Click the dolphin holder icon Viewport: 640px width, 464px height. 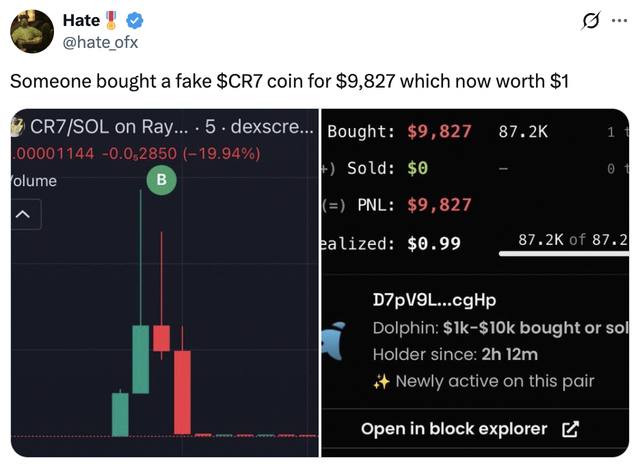tap(336, 341)
